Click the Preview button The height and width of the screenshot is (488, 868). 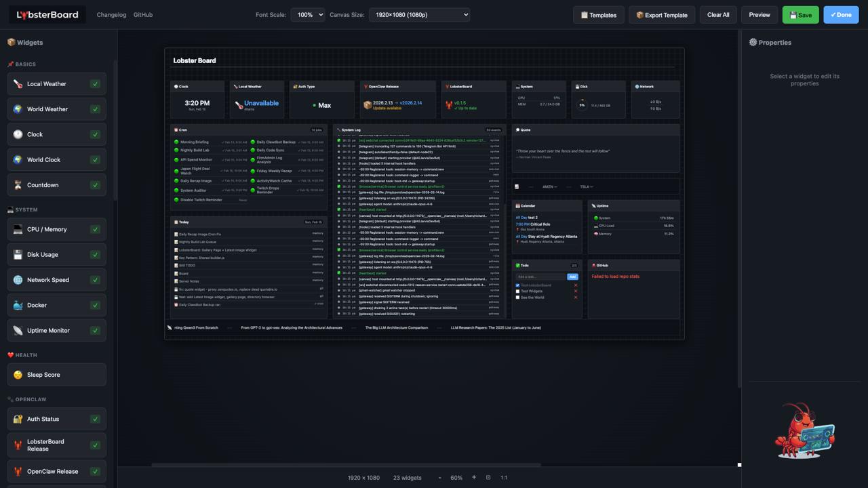759,14
